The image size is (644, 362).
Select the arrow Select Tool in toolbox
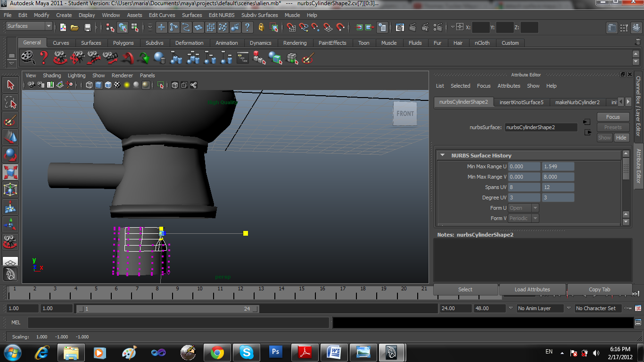(x=10, y=85)
